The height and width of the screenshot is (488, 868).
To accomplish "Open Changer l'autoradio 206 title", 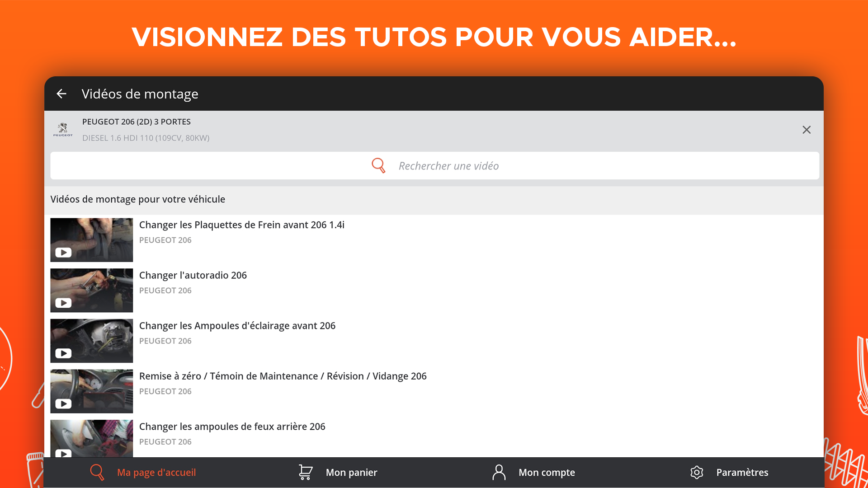I will point(193,275).
